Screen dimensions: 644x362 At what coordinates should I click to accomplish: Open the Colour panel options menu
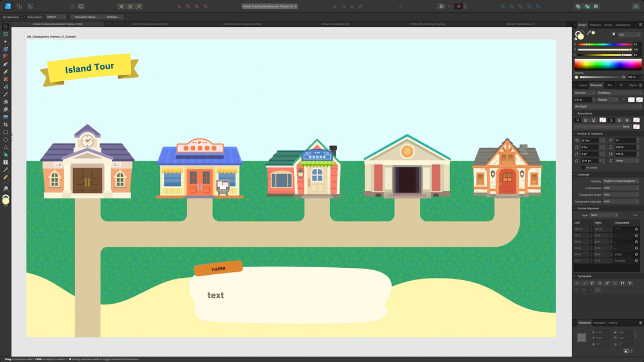(640, 25)
